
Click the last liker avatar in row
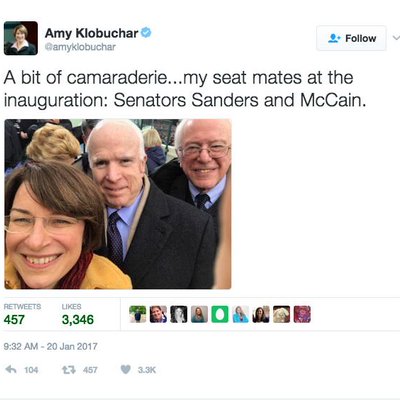click(x=302, y=314)
